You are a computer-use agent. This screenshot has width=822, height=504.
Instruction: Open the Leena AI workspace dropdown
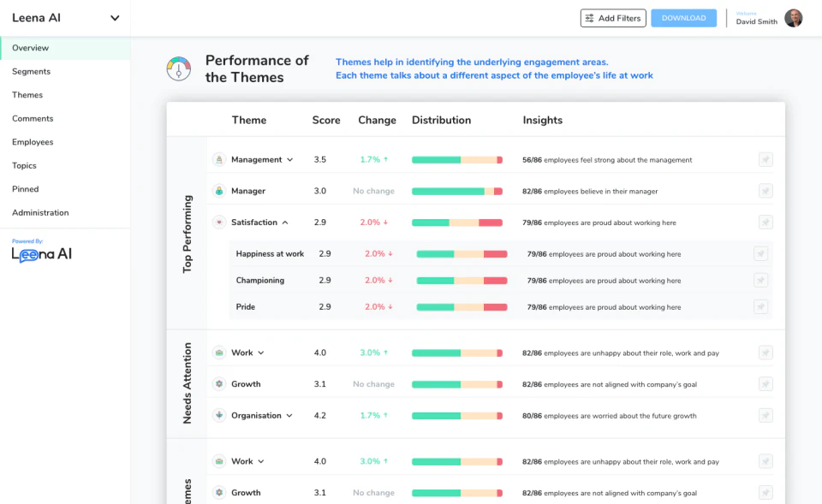[115, 18]
